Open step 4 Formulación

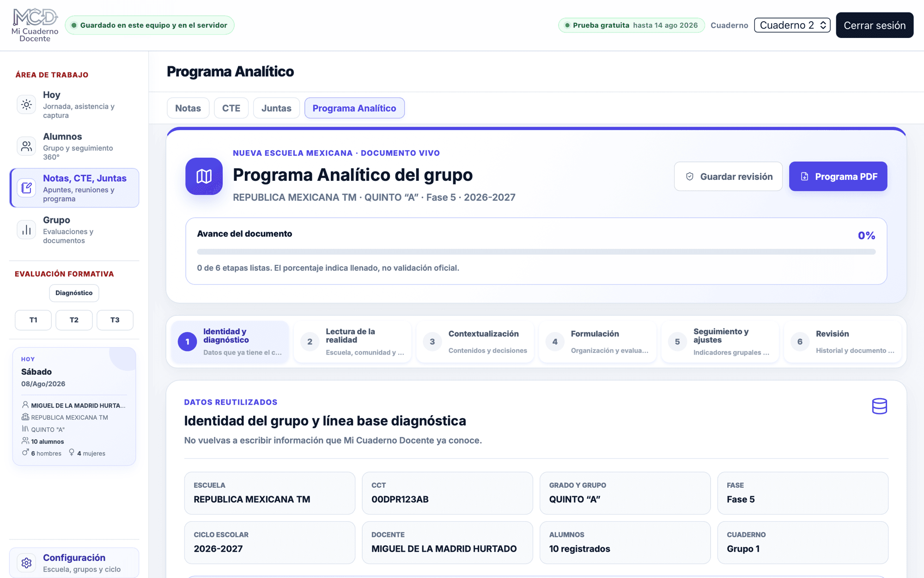[597, 342]
